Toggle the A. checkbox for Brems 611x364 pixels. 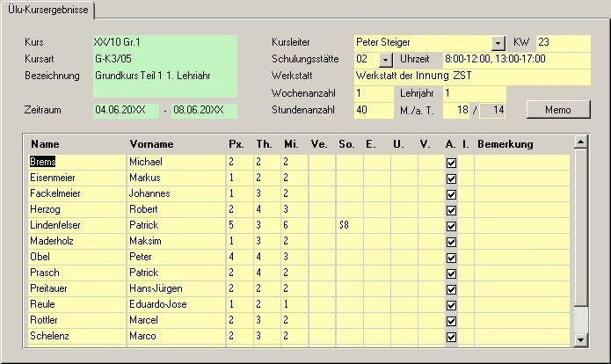click(452, 163)
